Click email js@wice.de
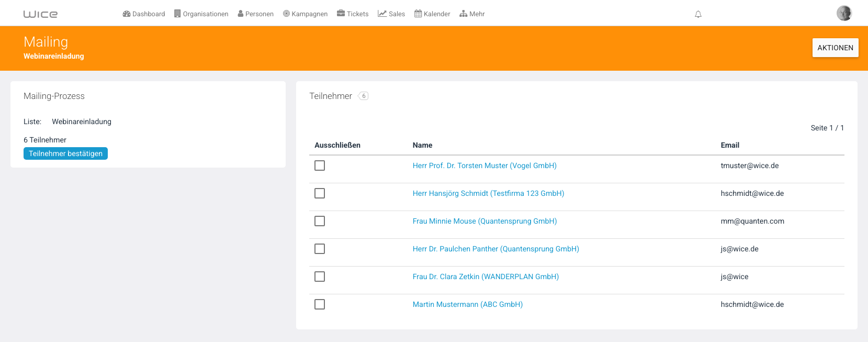Image resolution: width=868 pixels, height=342 pixels. [x=739, y=249]
